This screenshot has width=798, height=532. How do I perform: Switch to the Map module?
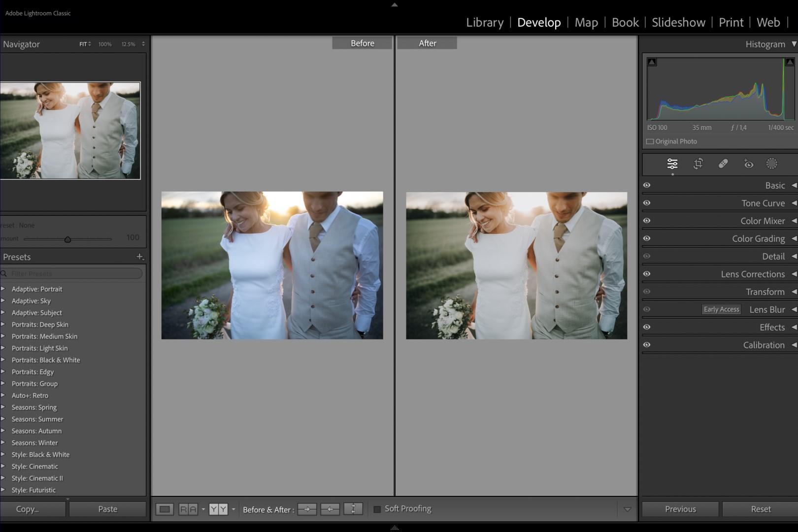[x=586, y=22]
